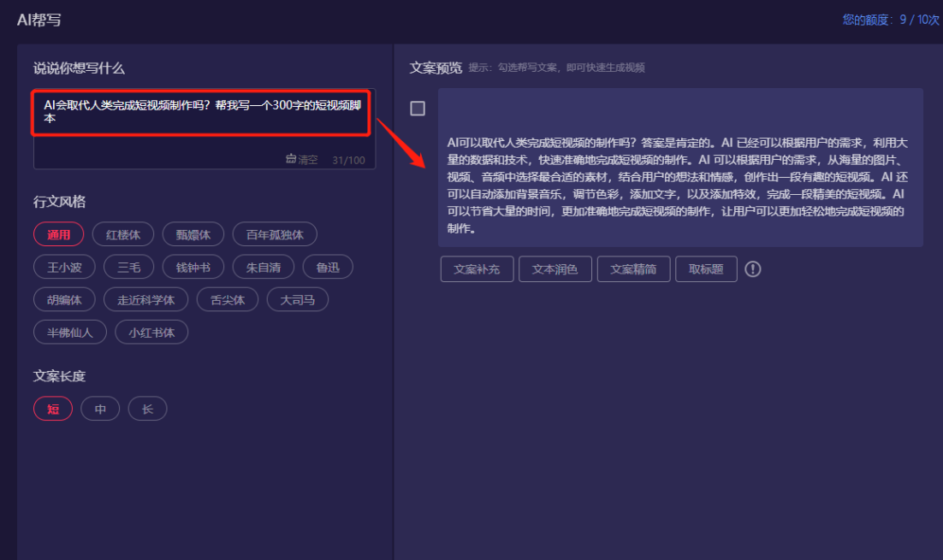Image resolution: width=943 pixels, height=560 pixels.
Task: Pick the 鲁迅 style tag
Action: tap(328, 267)
